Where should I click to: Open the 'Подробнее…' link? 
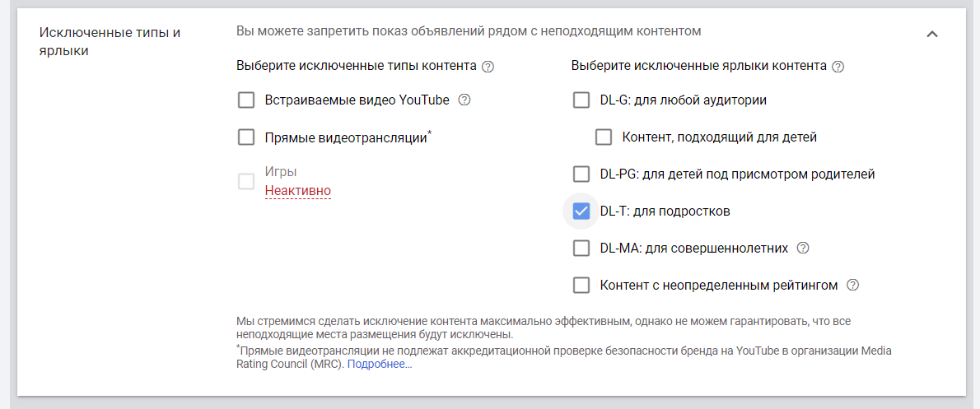point(380,364)
